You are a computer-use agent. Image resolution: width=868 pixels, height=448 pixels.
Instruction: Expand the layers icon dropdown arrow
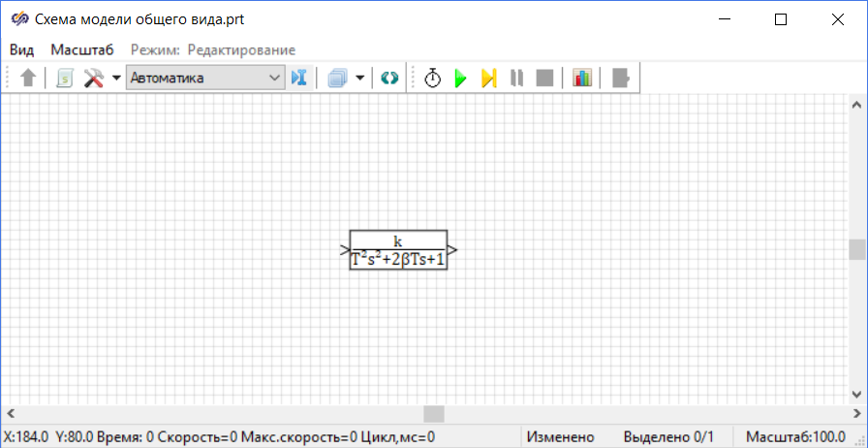pos(359,79)
